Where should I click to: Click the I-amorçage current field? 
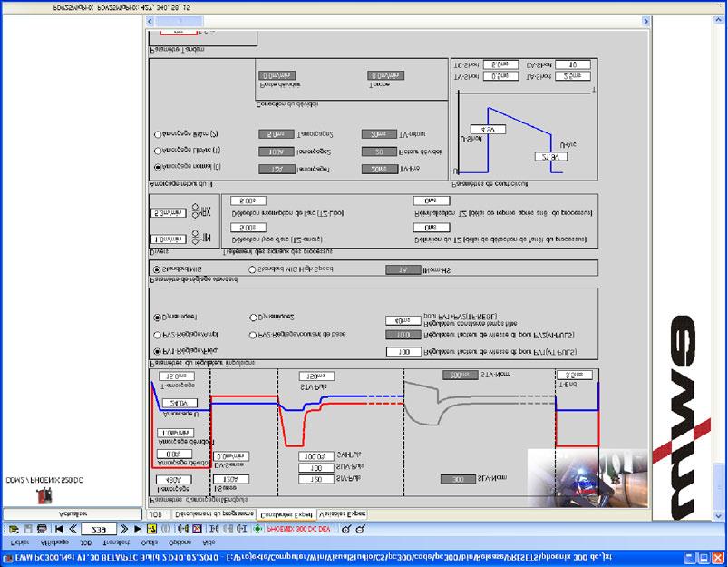point(174,480)
